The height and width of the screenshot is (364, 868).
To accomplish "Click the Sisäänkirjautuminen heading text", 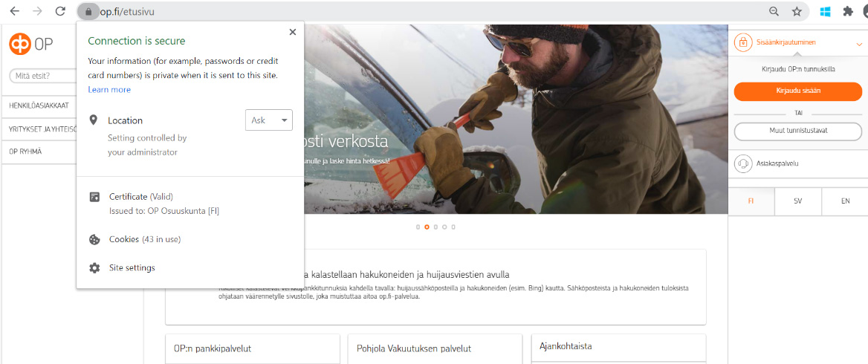I will [786, 42].
